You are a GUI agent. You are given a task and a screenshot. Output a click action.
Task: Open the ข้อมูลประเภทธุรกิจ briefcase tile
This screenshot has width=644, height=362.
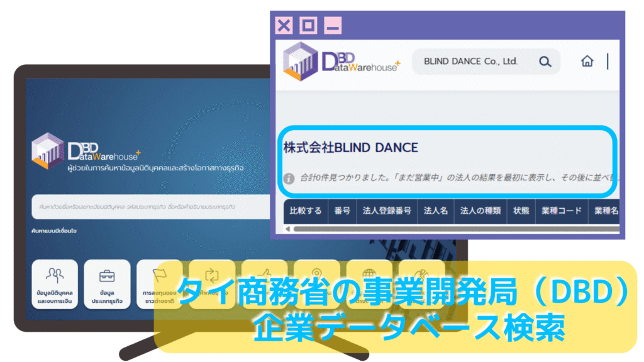[x=107, y=285]
